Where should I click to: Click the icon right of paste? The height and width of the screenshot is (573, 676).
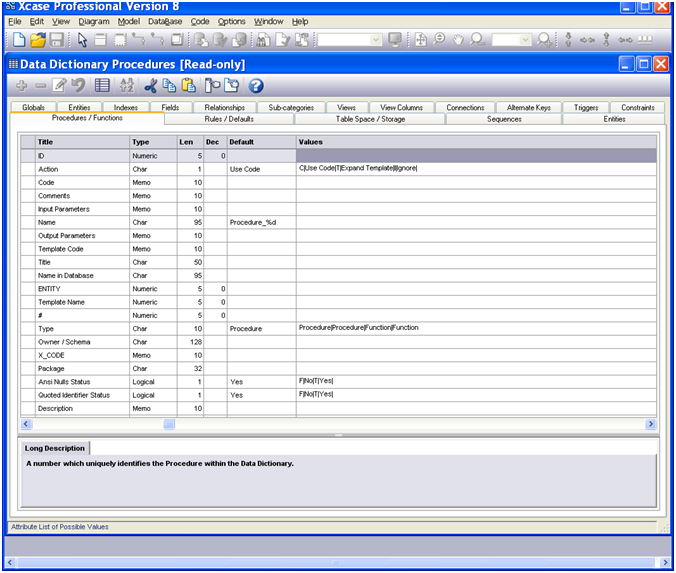[212, 85]
